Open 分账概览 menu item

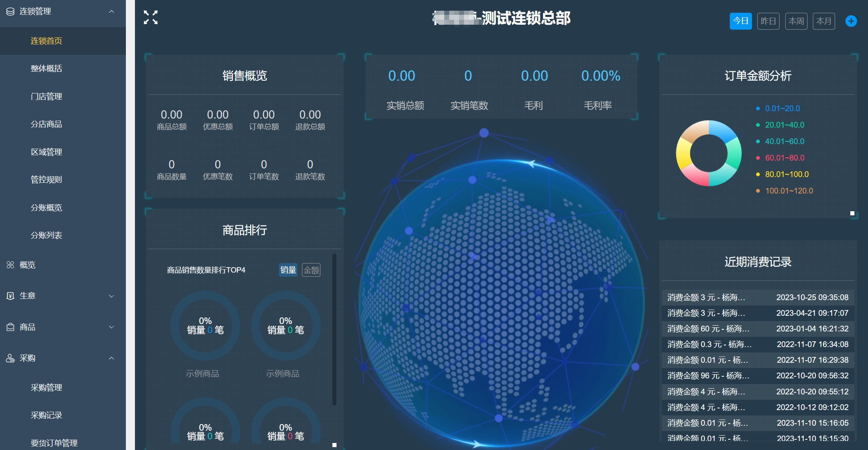(x=46, y=208)
